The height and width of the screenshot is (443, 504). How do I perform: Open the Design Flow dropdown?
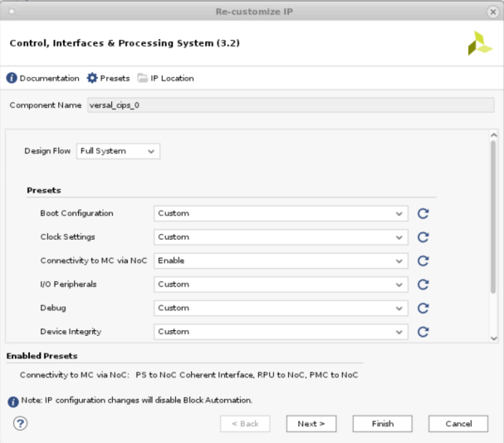pos(118,151)
